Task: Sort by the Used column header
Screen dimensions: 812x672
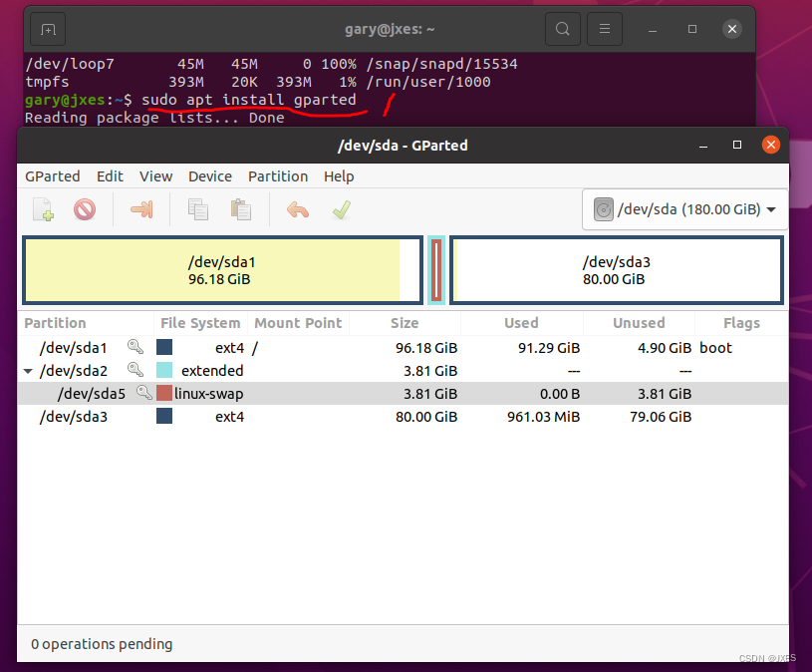Action: pos(521,323)
